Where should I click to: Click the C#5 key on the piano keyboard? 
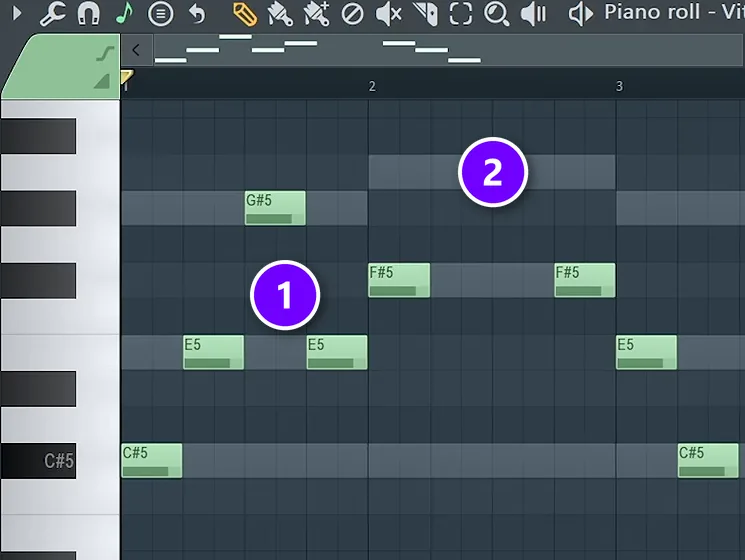pos(38,461)
